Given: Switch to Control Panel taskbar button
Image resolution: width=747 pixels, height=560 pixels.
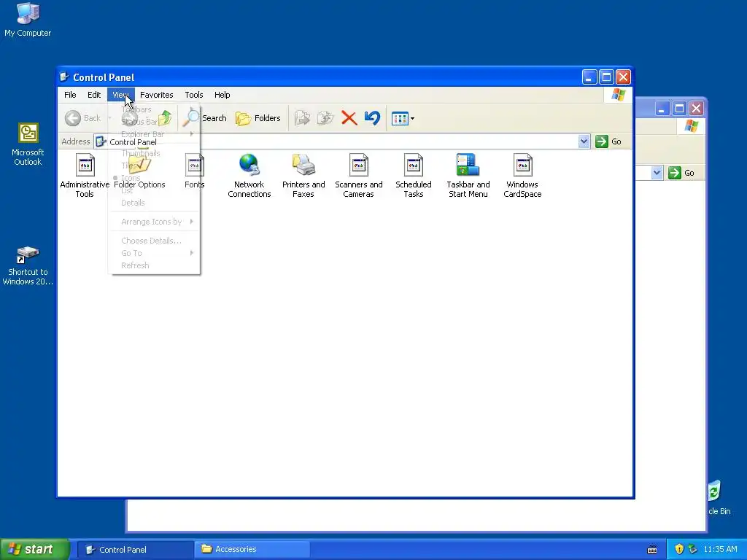Looking at the screenshot, I should tap(135, 550).
